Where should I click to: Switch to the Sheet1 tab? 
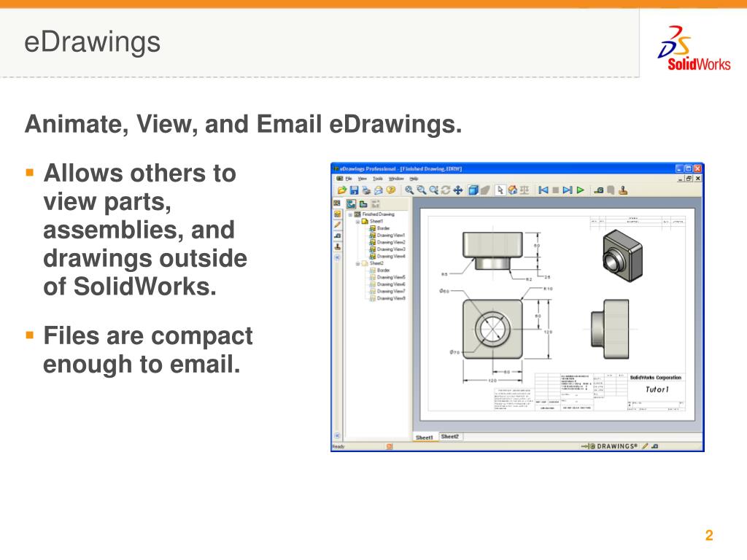424,437
